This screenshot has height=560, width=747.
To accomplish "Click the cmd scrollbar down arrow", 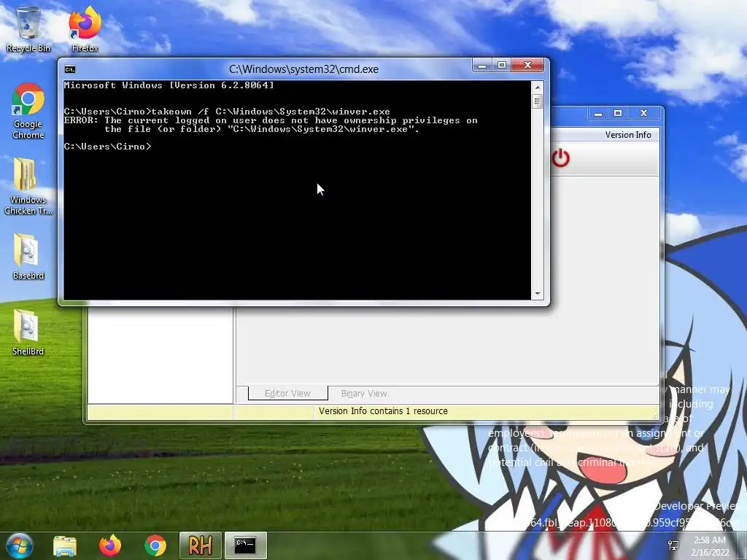I will pos(538,294).
